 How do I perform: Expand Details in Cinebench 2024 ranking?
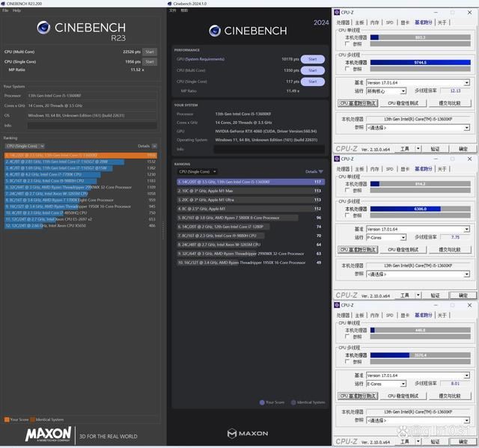(314, 172)
